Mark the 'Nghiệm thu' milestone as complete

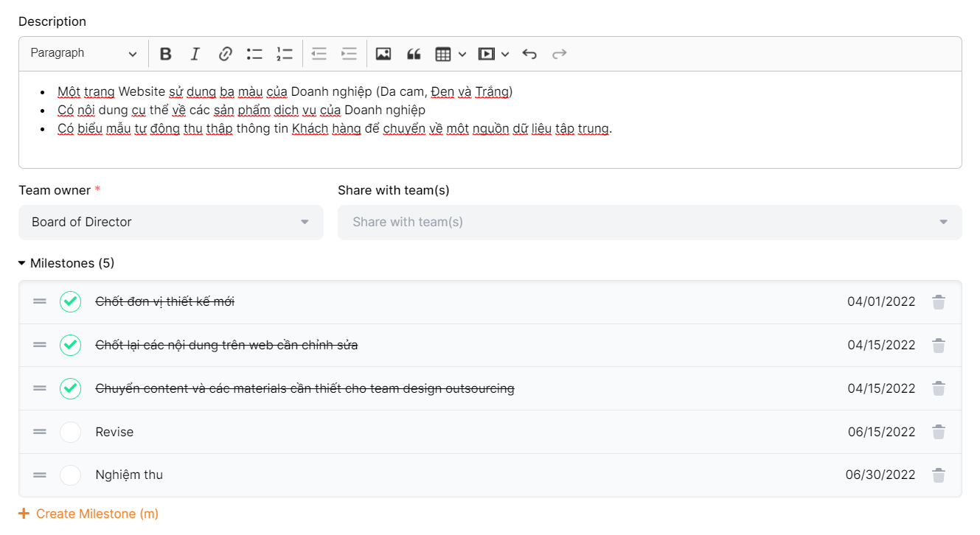click(x=70, y=475)
